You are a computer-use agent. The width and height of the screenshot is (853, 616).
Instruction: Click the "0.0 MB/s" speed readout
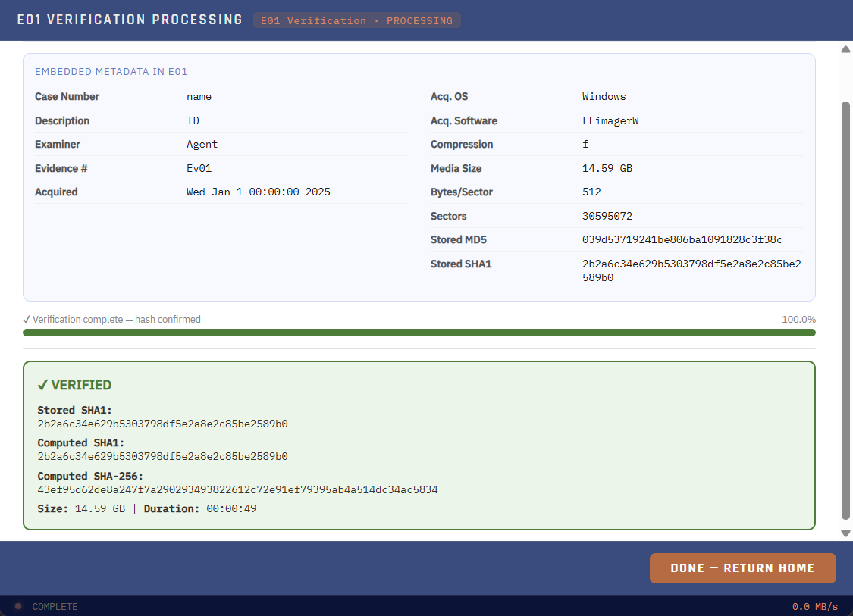[815, 607]
